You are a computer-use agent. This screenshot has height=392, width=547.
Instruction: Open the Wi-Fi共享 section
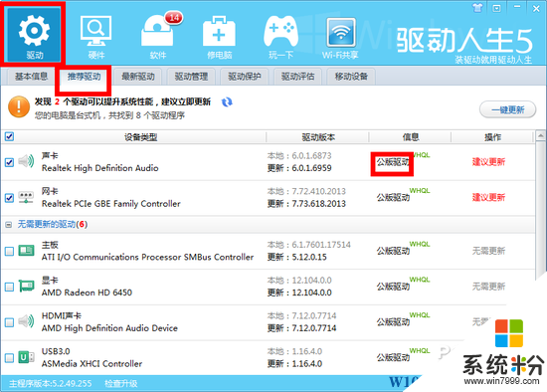340,38
